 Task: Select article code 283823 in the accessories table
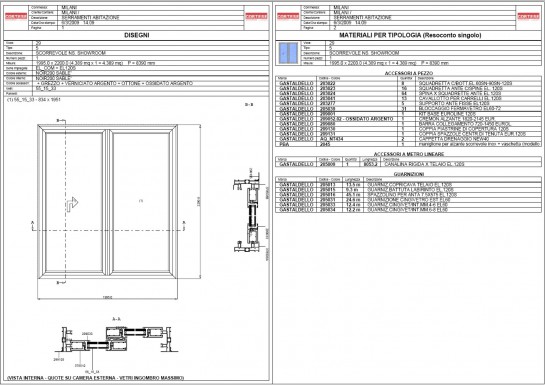(x=328, y=88)
